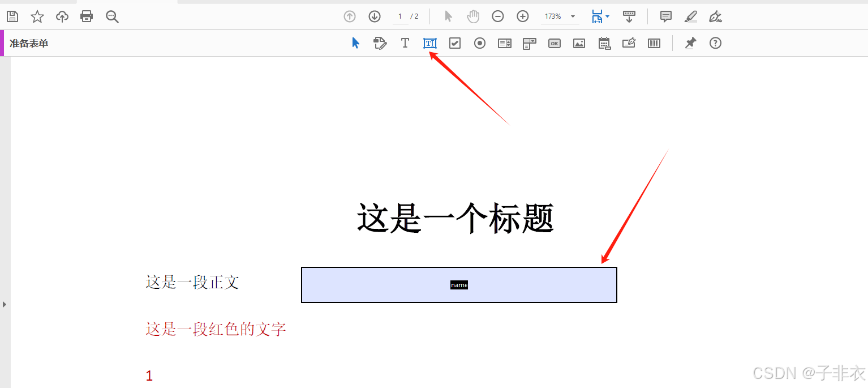Toggle the comments panel
This screenshot has width=868, height=388.
click(x=665, y=16)
